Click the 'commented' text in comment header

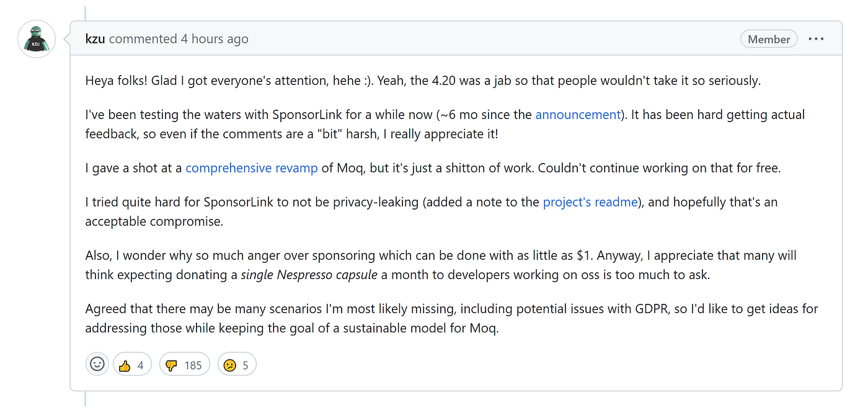(143, 39)
